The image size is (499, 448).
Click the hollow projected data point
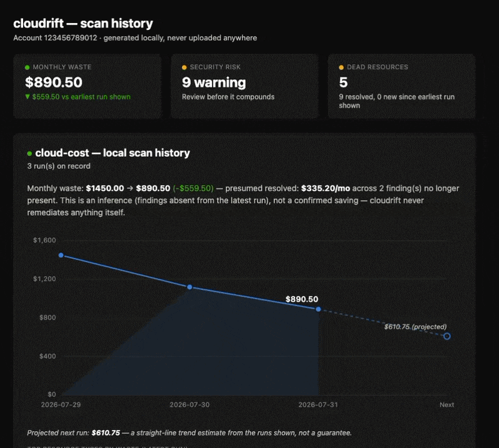coord(447,336)
